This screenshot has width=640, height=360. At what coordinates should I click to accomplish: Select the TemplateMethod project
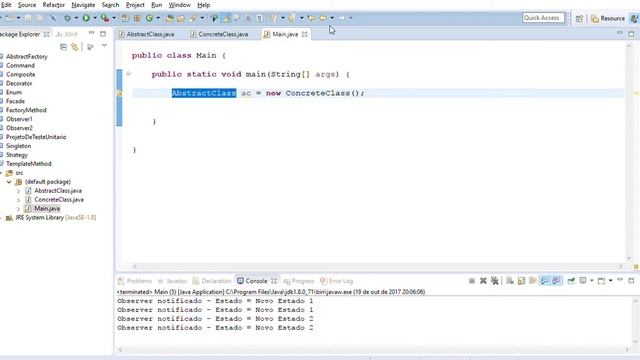pos(29,164)
